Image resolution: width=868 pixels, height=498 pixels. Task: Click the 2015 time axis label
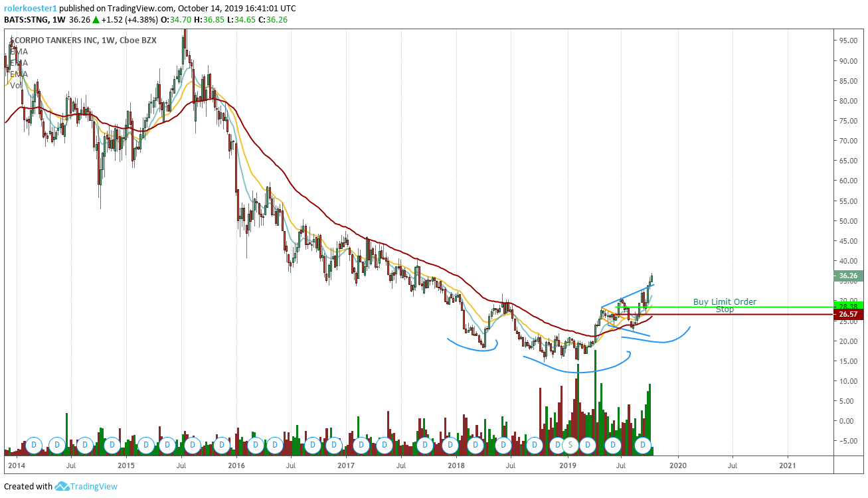pos(126,467)
